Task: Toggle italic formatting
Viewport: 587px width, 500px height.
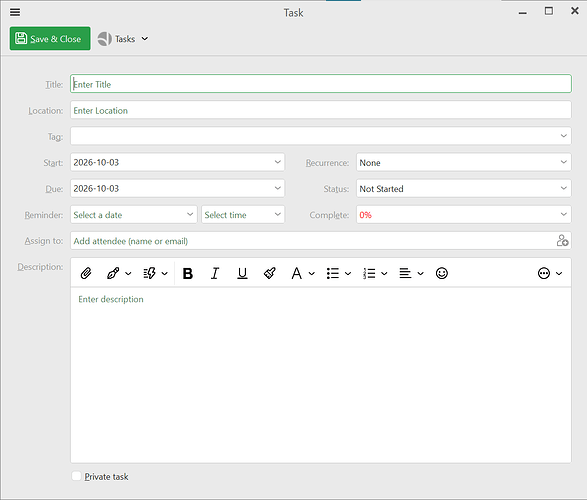Action: coord(215,273)
